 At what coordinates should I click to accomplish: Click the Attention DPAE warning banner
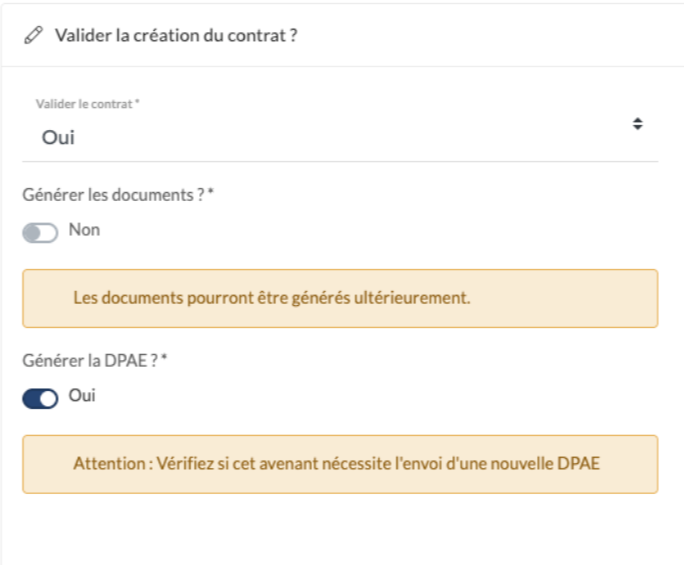click(340, 464)
